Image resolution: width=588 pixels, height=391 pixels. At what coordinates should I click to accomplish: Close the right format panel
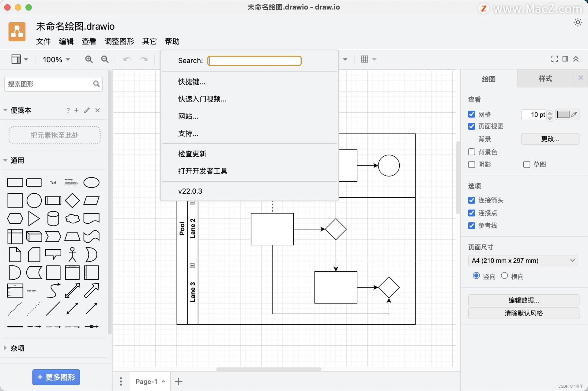point(581,78)
